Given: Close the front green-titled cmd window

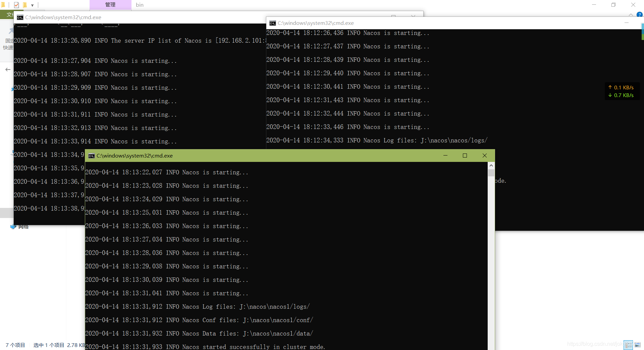Looking at the screenshot, I should coord(485,156).
